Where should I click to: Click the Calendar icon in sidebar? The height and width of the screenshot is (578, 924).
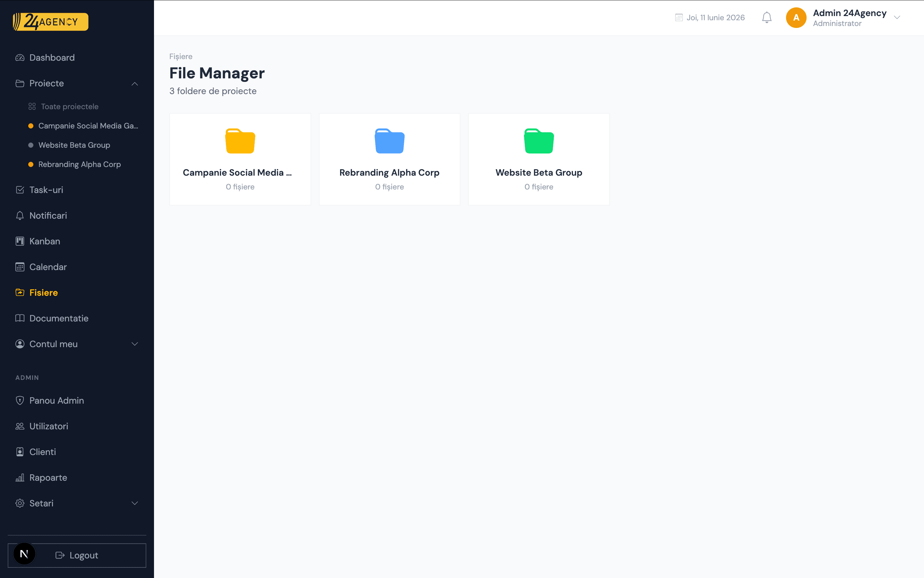pos(20,267)
